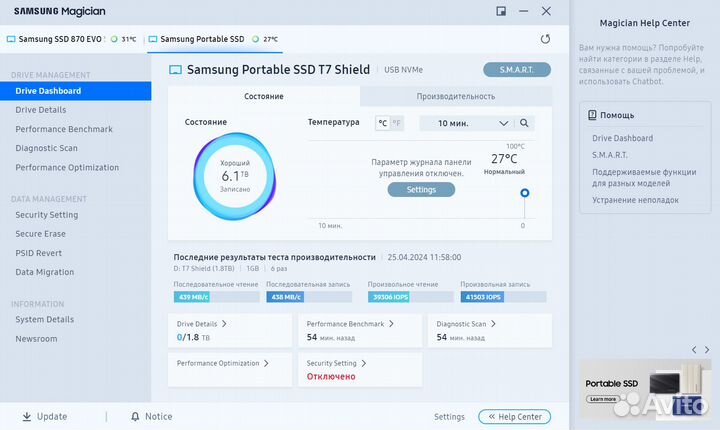Image resolution: width=720 pixels, height=430 pixels.
Task: Click the 0/1.8 TB capacity value
Action: (x=193, y=337)
